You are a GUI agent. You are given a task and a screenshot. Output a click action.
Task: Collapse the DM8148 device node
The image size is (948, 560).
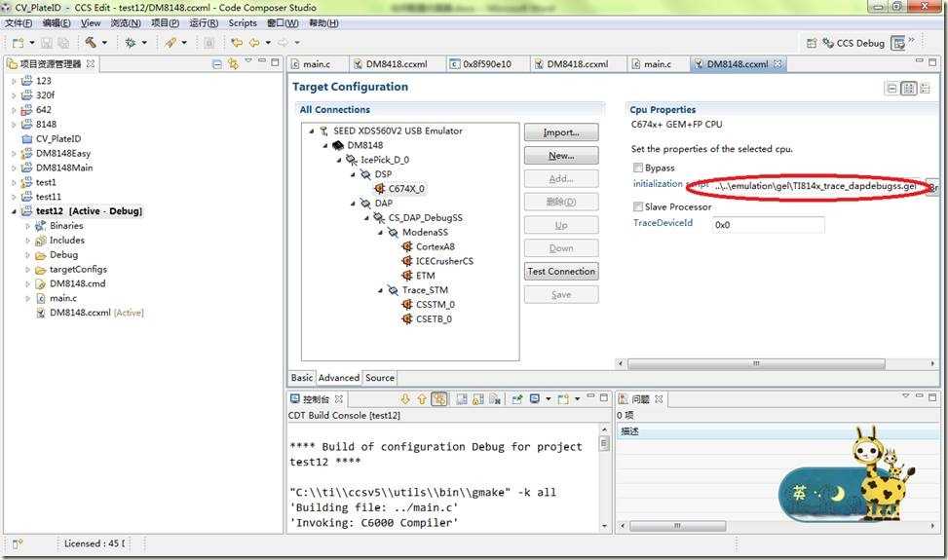(325, 145)
